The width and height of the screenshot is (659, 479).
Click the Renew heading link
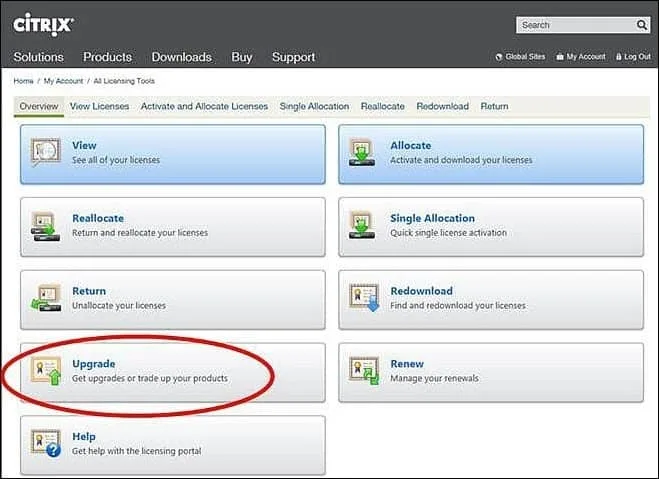[407, 364]
